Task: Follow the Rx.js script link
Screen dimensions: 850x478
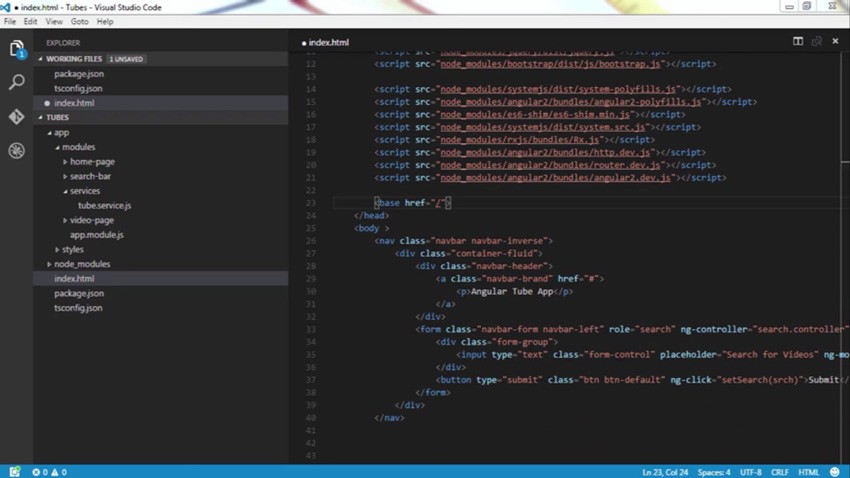Action: tap(520, 140)
